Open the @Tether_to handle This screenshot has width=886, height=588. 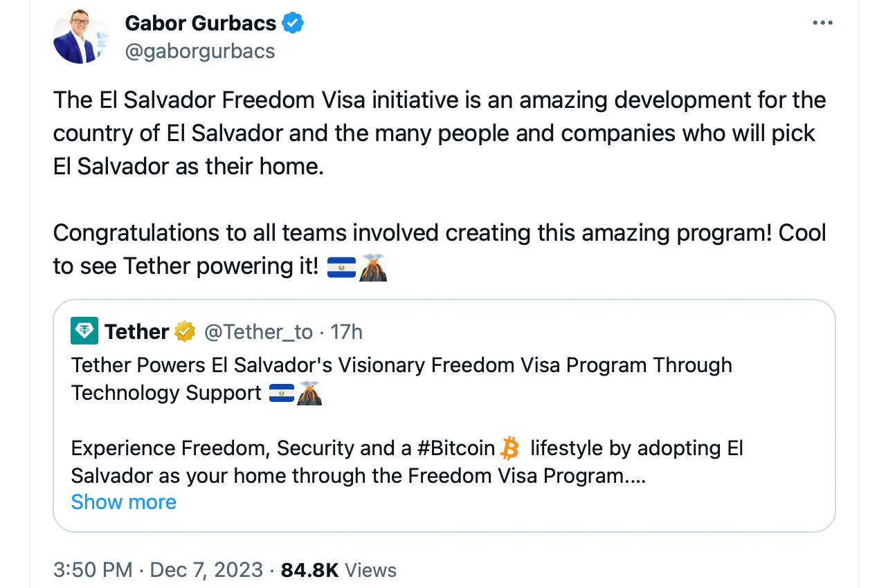(x=258, y=332)
